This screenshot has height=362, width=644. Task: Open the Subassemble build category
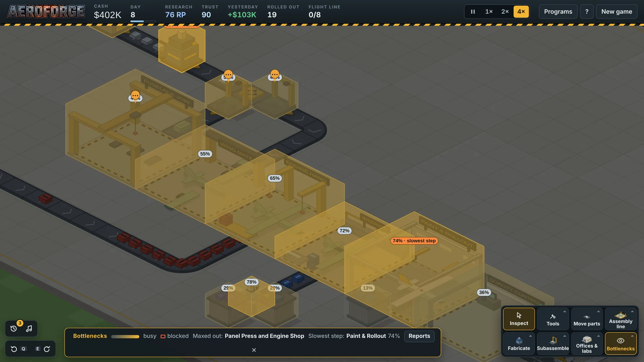(553, 344)
